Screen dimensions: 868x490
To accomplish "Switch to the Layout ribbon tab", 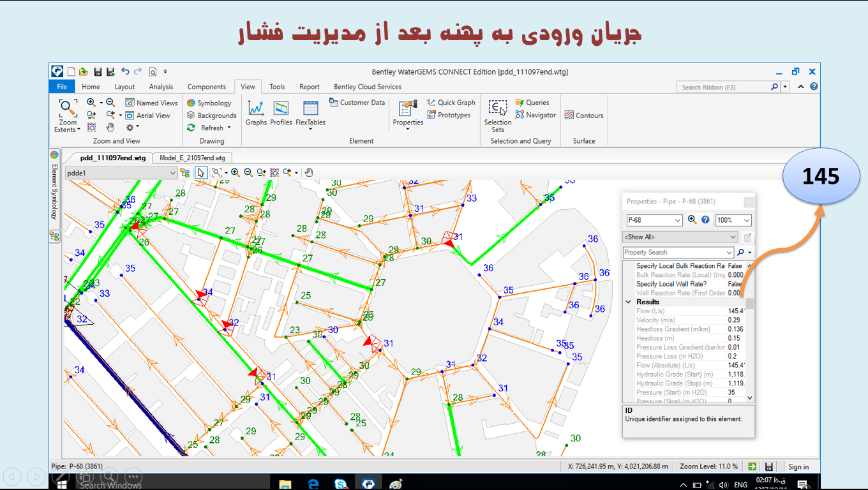I will (x=124, y=87).
